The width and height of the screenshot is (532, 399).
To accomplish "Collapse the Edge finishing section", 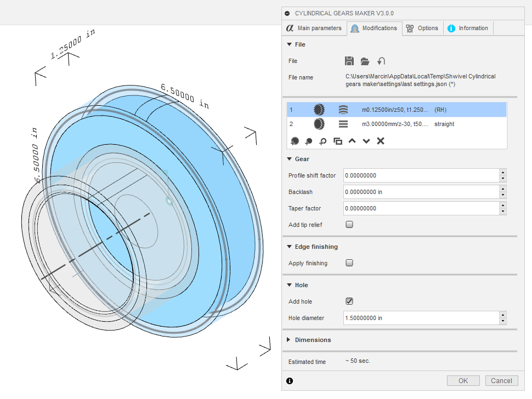I will tap(290, 247).
